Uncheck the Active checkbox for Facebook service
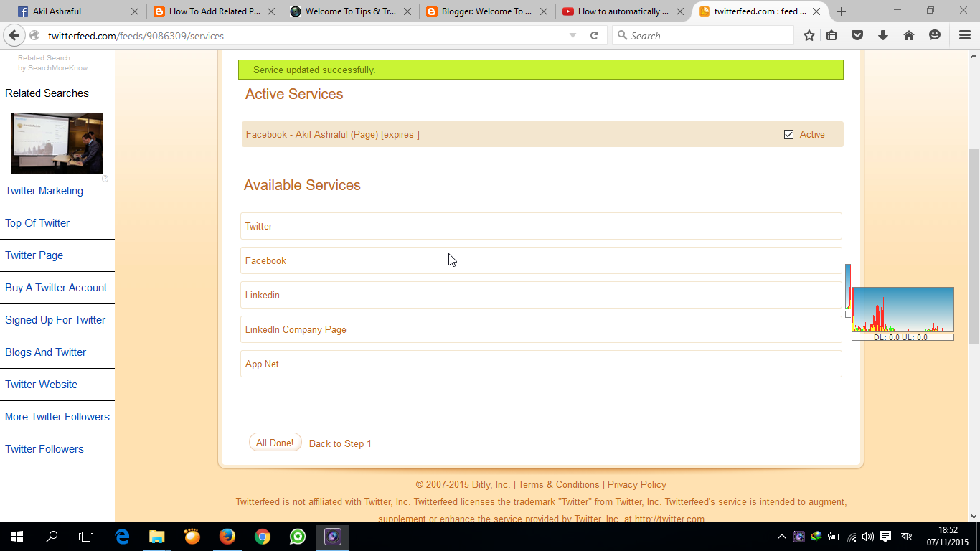The width and height of the screenshot is (980, 551). 788,134
